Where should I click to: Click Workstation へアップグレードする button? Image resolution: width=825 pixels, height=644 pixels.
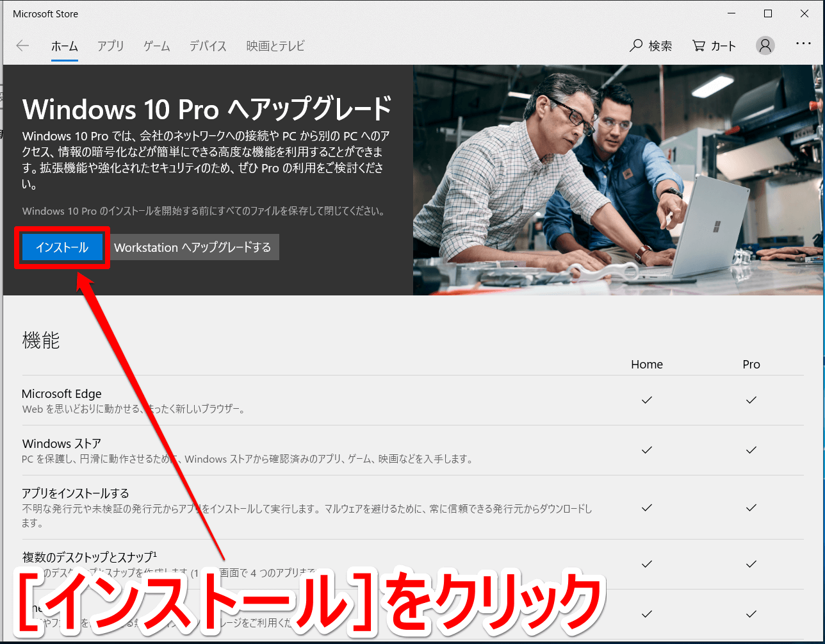(x=193, y=247)
